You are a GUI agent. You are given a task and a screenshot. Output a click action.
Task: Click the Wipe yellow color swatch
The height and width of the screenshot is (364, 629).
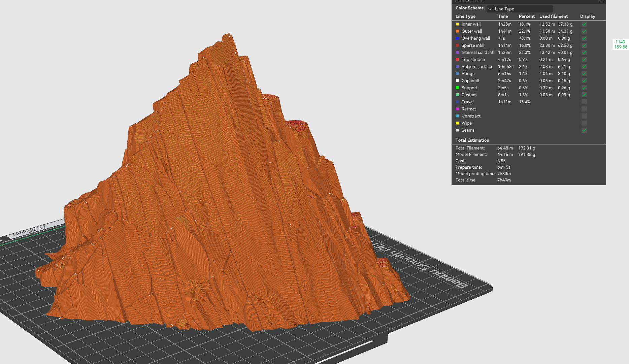click(457, 123)
